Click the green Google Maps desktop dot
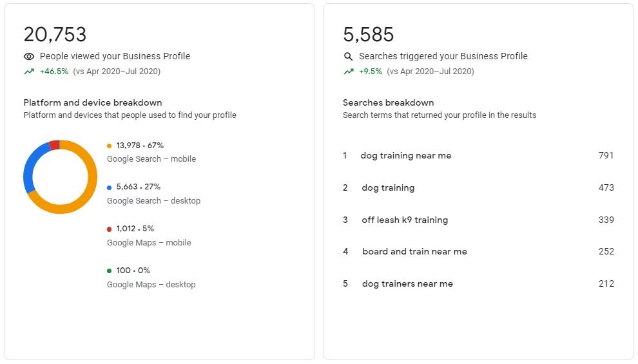 (x=110, y=271)
